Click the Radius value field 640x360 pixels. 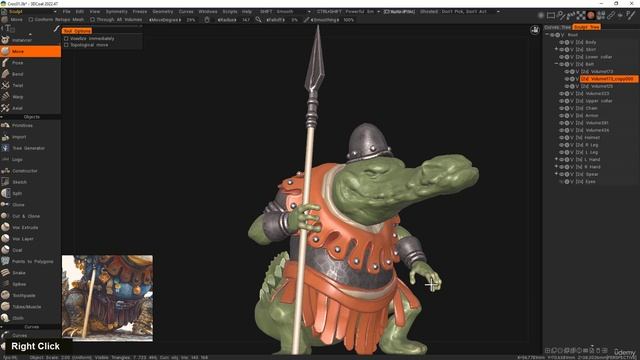[246, 20]
